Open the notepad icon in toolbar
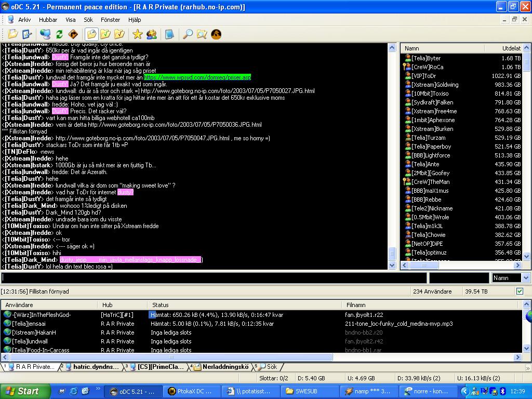The height and width of the screenshot is (399, 532). (x=169, y=34)
